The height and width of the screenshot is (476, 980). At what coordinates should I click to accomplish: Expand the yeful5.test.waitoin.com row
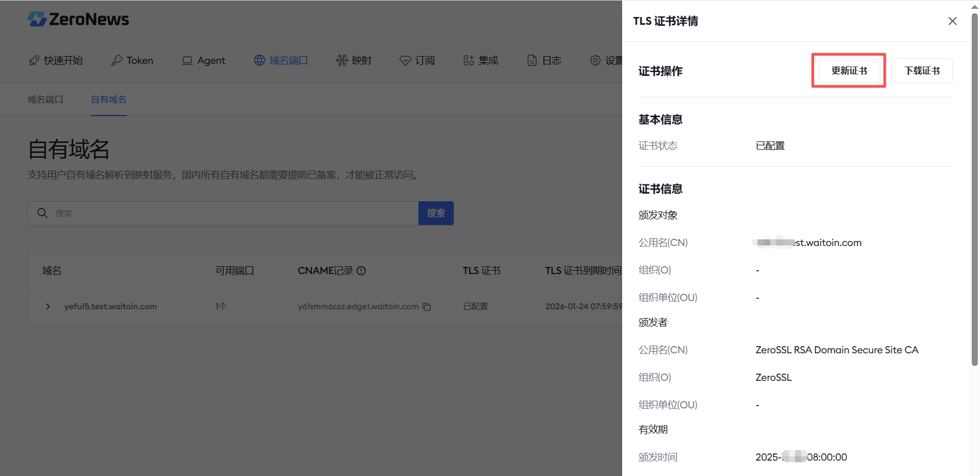coord(48,307)
